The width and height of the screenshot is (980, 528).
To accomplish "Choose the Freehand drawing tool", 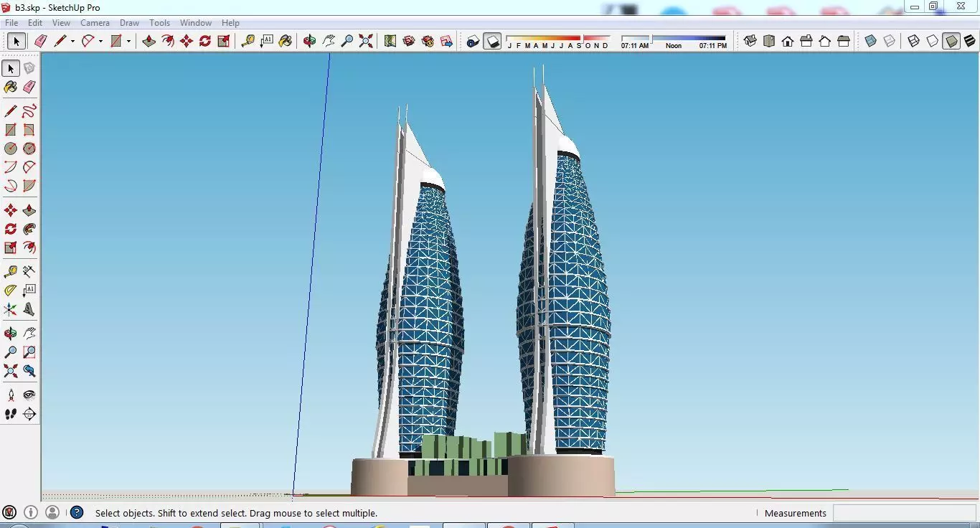I will pyautogui.click(x=29, y=111).
